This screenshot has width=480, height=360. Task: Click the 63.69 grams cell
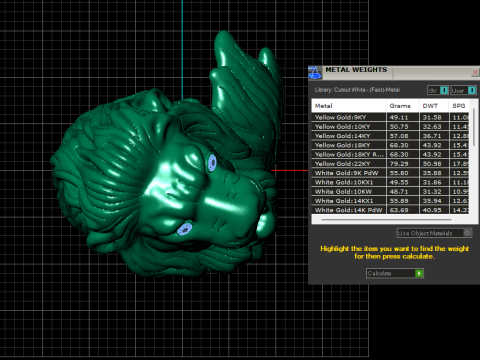point(402,210)
